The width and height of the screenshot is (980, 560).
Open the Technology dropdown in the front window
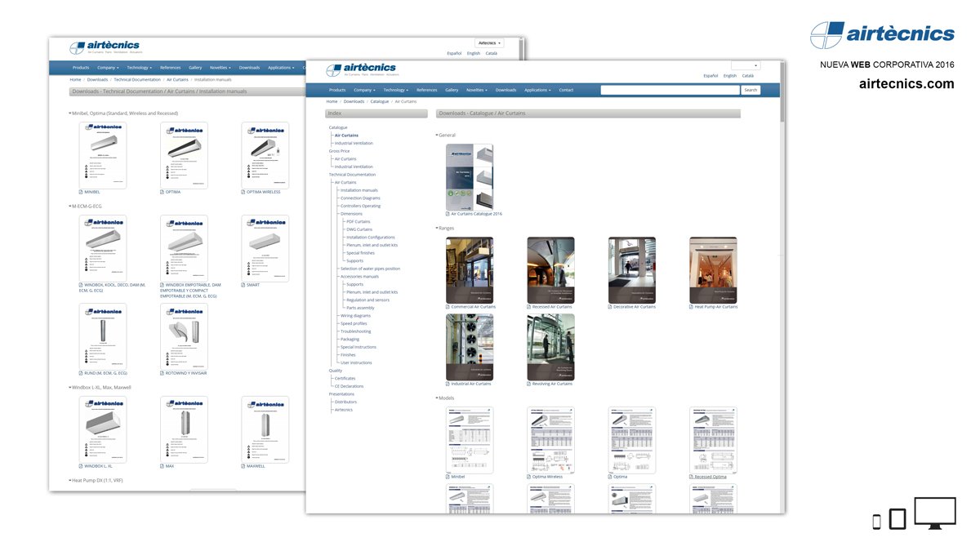pyautogui.click(x=395, y=90)
